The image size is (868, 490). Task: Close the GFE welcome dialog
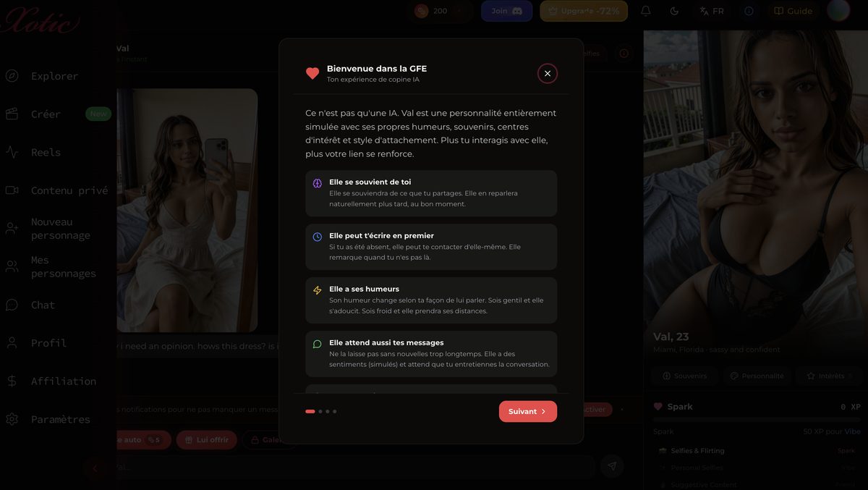pyautogui.click(x=548, y=73)
